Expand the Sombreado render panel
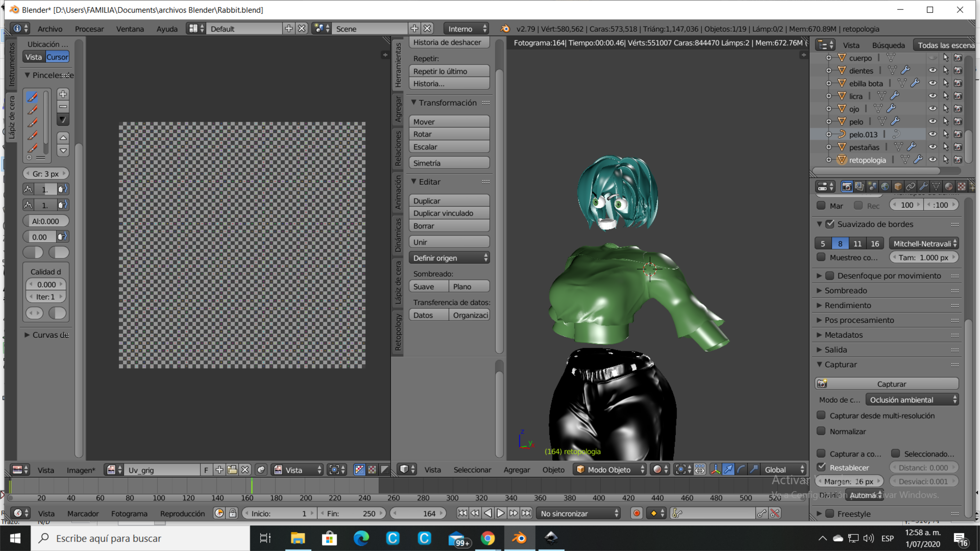This screenshot has width=980, height=551. click(x=846, y=291)
